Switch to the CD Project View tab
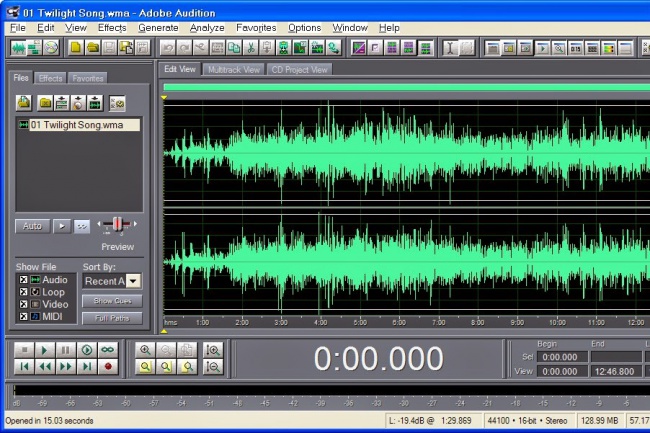650x433 pixels. (299, 70)
